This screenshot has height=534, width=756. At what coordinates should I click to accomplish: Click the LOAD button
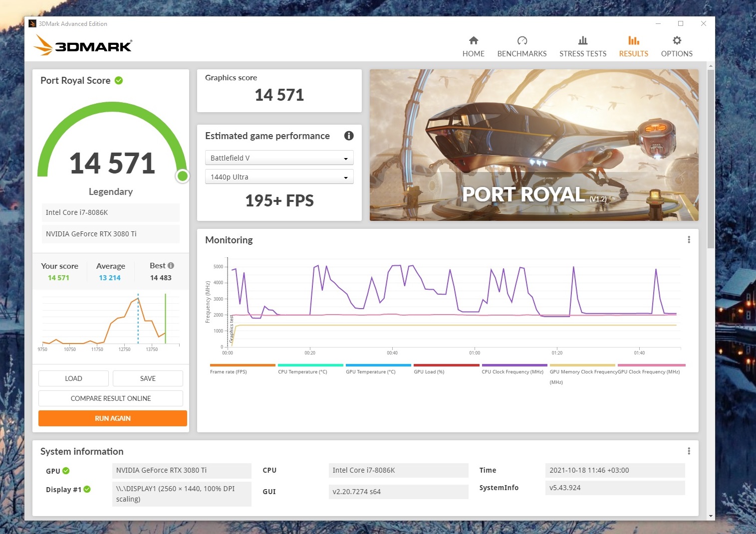coord(73,378)
